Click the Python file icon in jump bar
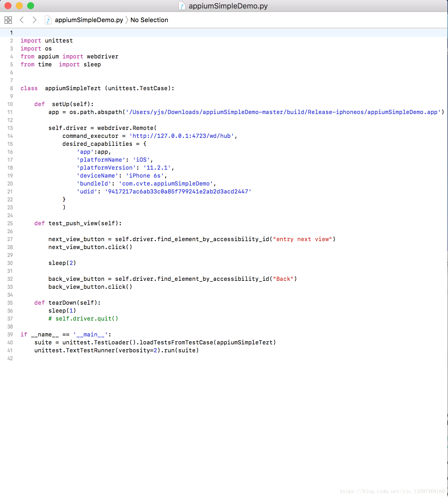 48,20
